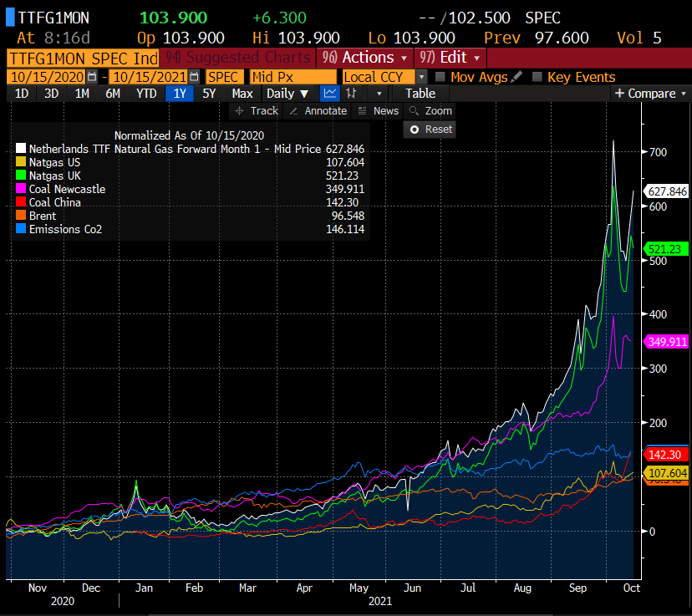Select the 5Y time range tab
This screenshot has width=692, height=616.
pos(209,94)
